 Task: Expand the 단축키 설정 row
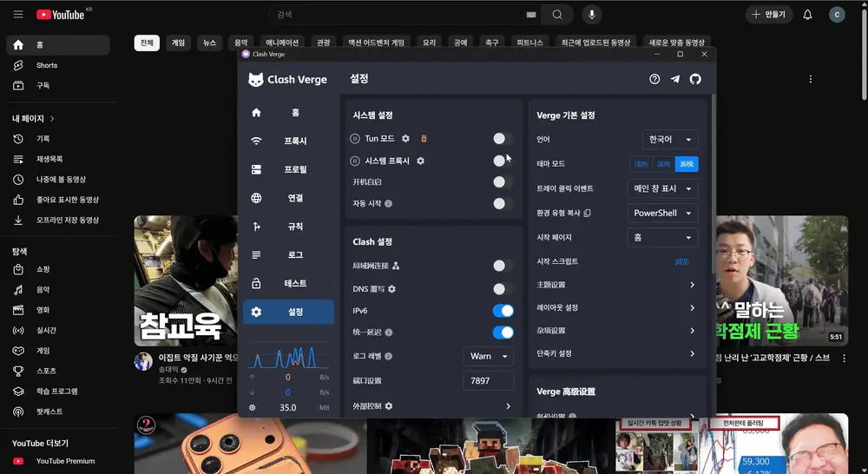[616, 353]
